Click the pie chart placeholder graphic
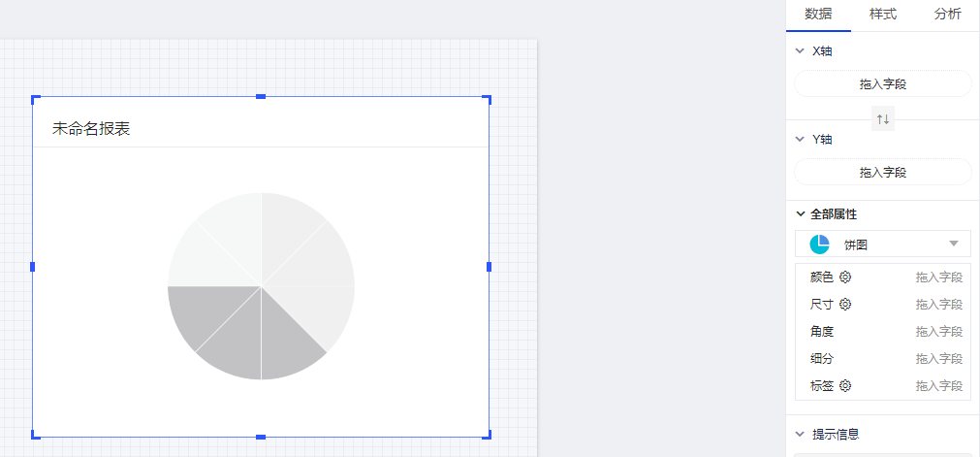The image size is (980, 457). click(x=261, y=286)
